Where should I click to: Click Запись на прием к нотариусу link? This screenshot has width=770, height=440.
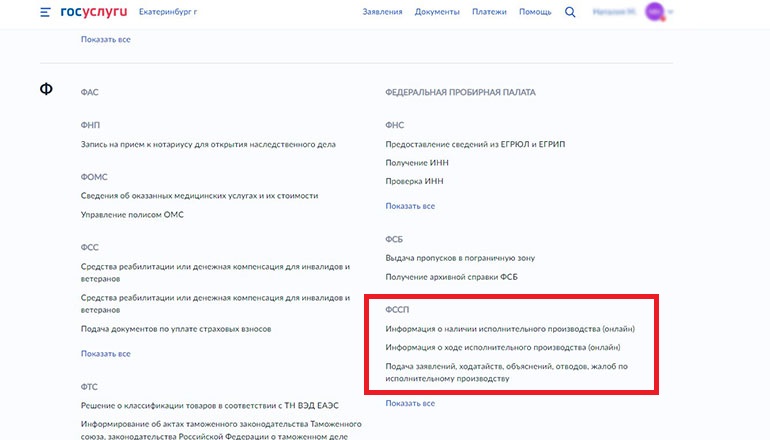(x=208, y=144)
